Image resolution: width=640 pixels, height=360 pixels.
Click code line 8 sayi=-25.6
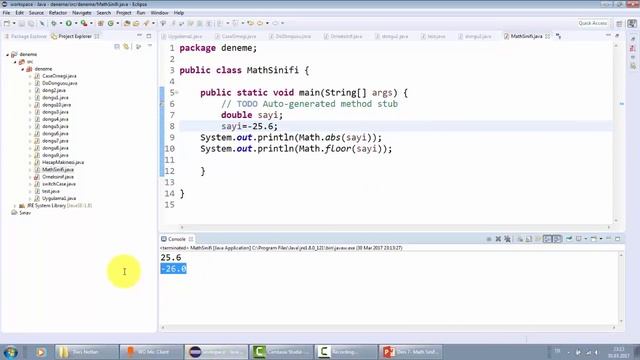pyautogui.click(x=249, y=126)
